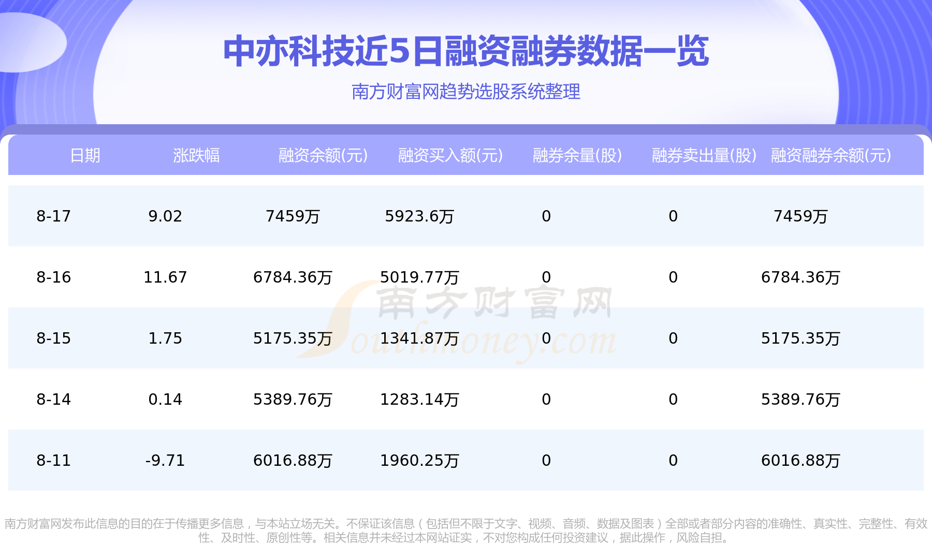Viewport: 932px width, 560px height.
Task: Select the 融资余额(元) column header
Action: pyautogui.click(x=323, y=155)
